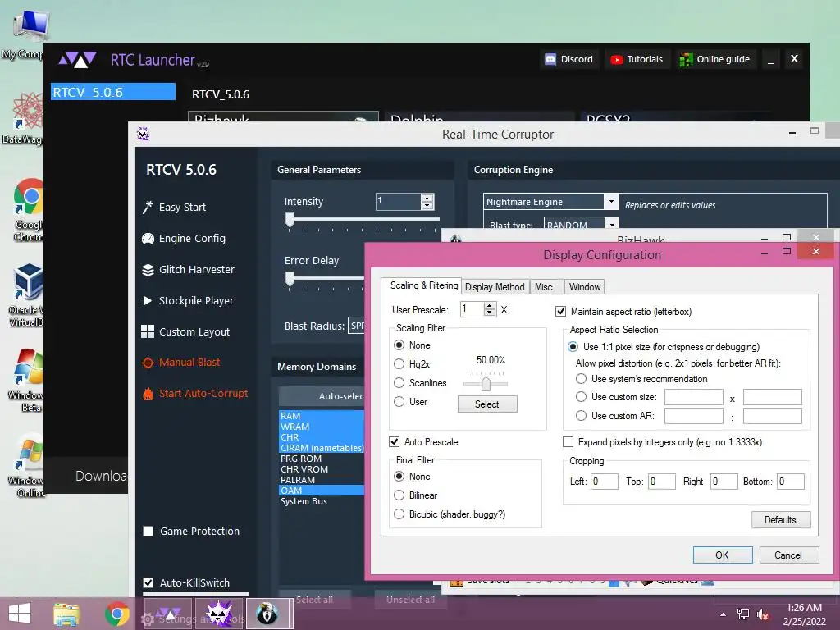
Task: Select User scaling filter
Action: click(x=399, y=402)
